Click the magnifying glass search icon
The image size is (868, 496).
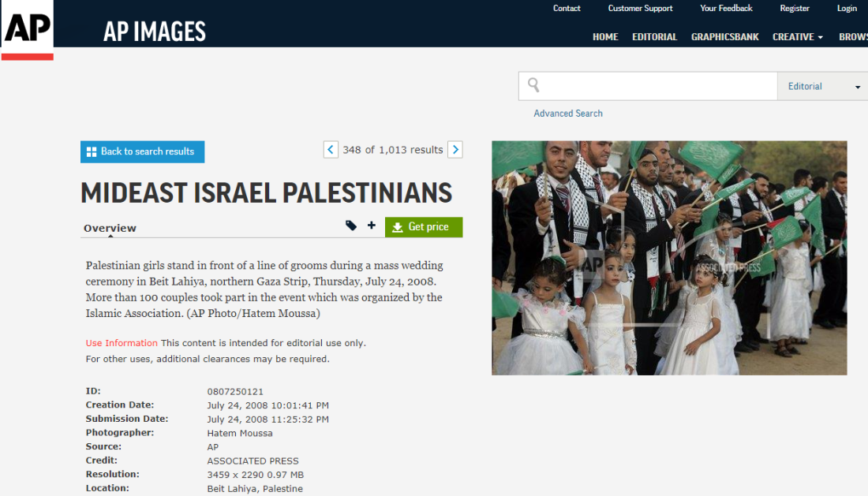pyautogui.click(x=533, y=85)
